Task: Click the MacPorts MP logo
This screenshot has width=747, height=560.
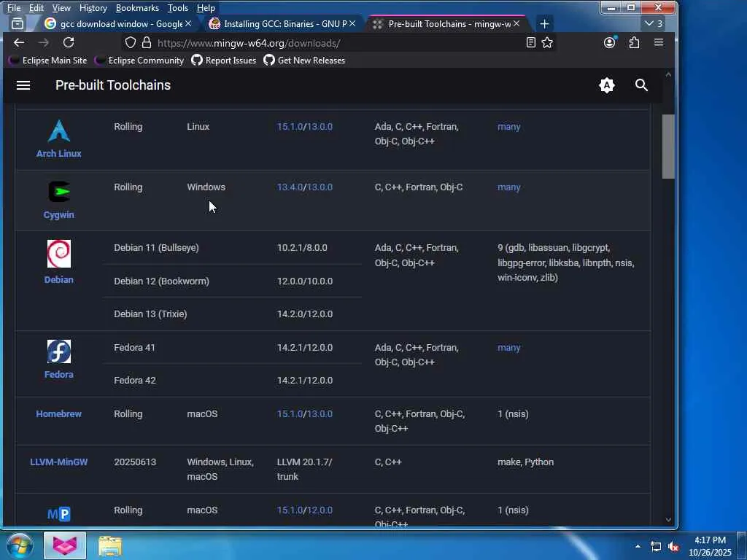Action: pos(59,514)
